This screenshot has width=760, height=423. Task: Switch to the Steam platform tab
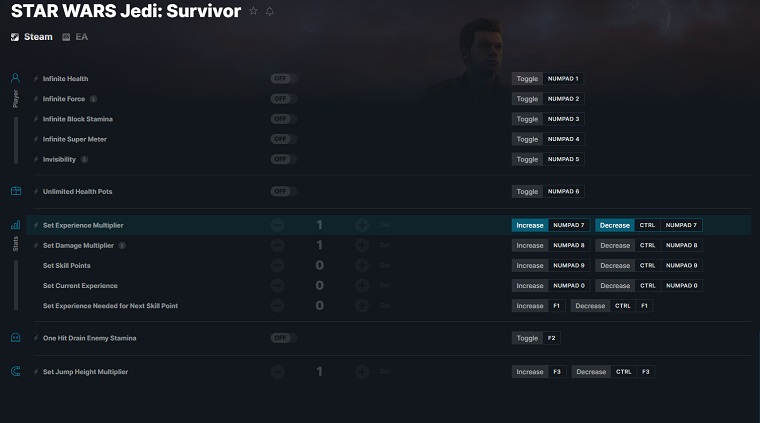click(32, 37)
